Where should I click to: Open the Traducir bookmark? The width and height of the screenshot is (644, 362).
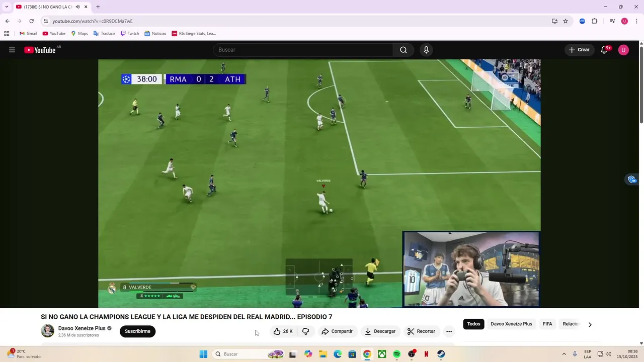[104, 34]
